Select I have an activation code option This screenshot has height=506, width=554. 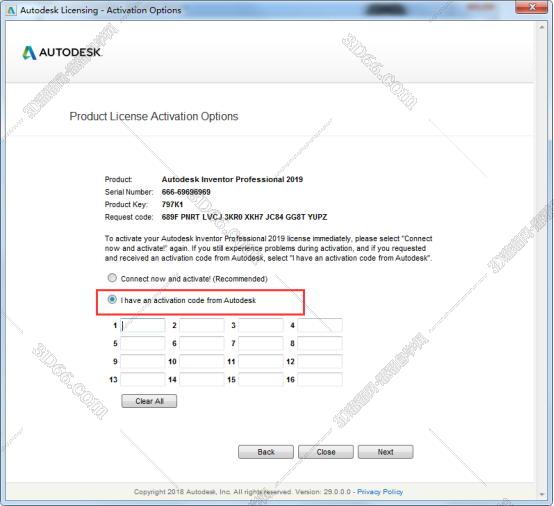[x=112, y=300]
